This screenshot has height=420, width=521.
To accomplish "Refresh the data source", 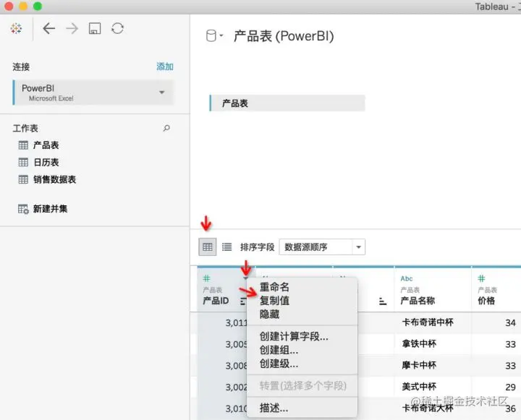I will coord(118,28).
